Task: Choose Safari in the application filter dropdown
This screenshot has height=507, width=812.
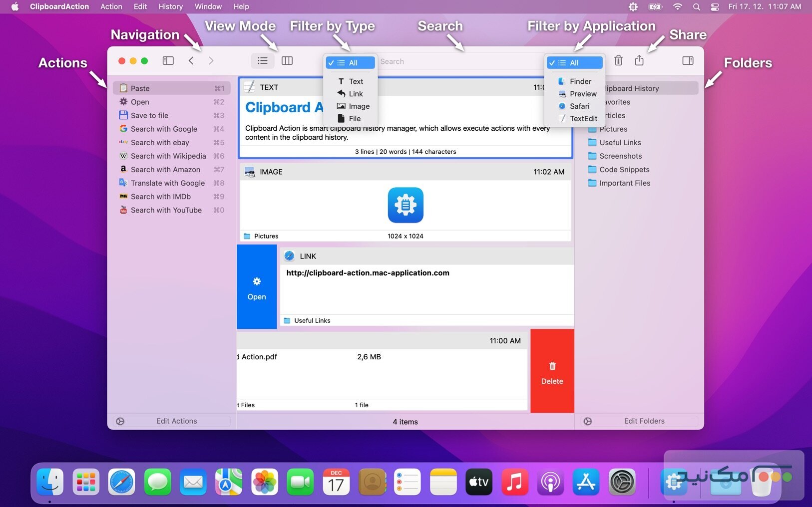Action: 579,106
